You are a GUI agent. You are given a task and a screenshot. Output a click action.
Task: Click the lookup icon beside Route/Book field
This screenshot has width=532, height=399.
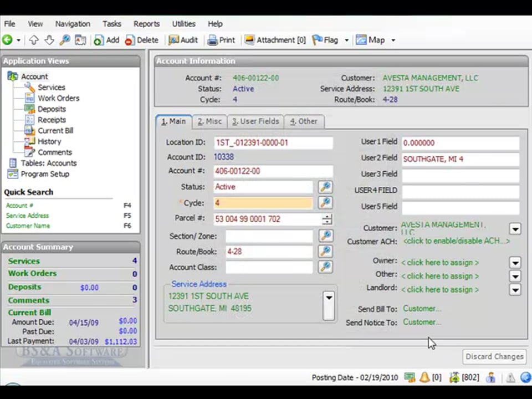pyautogui.click(x=325, y=252)
